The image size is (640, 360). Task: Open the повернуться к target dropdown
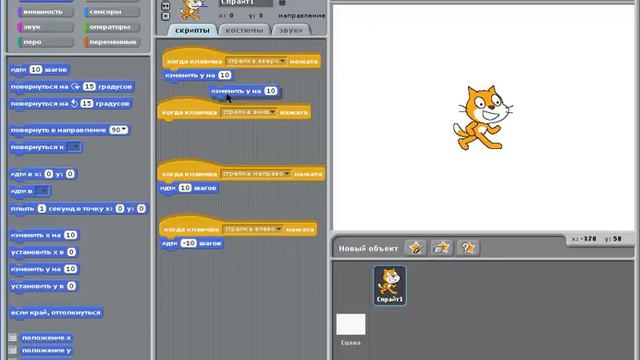[74, 147]
